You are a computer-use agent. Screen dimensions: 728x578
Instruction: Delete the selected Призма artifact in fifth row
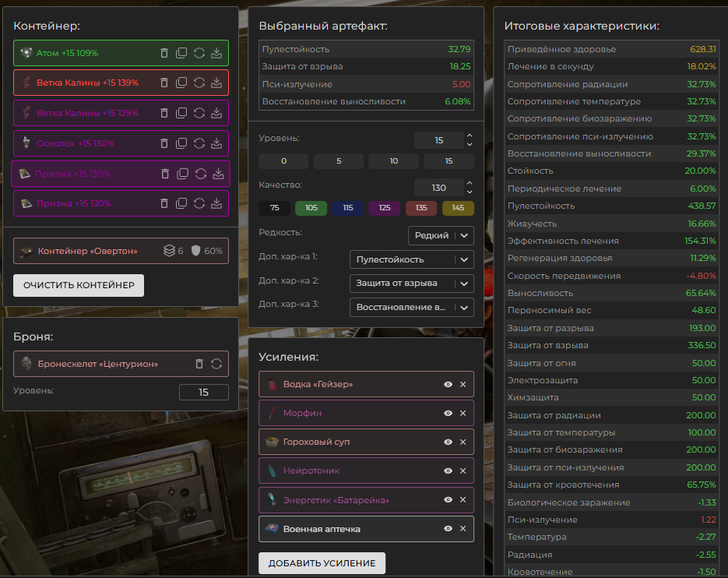pyautogui.click(x=165, y=174)
